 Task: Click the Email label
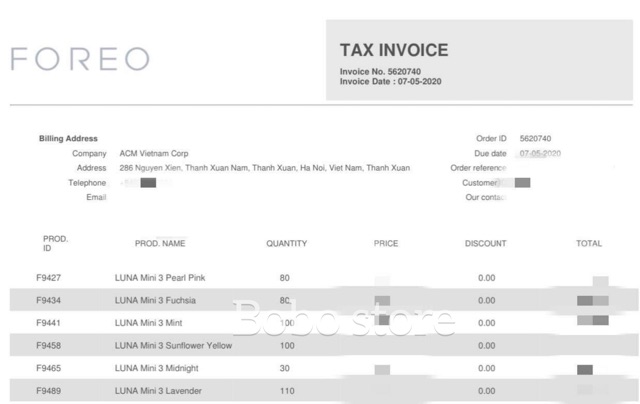[96, 197]
